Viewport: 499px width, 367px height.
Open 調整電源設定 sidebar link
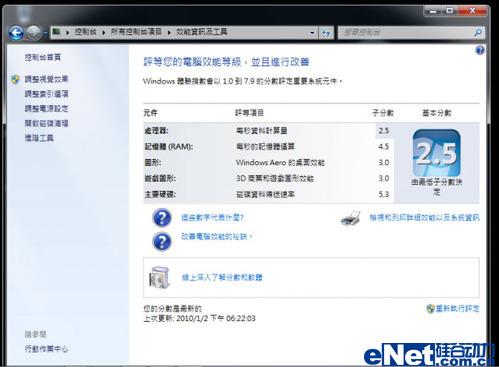click(46, 109)
